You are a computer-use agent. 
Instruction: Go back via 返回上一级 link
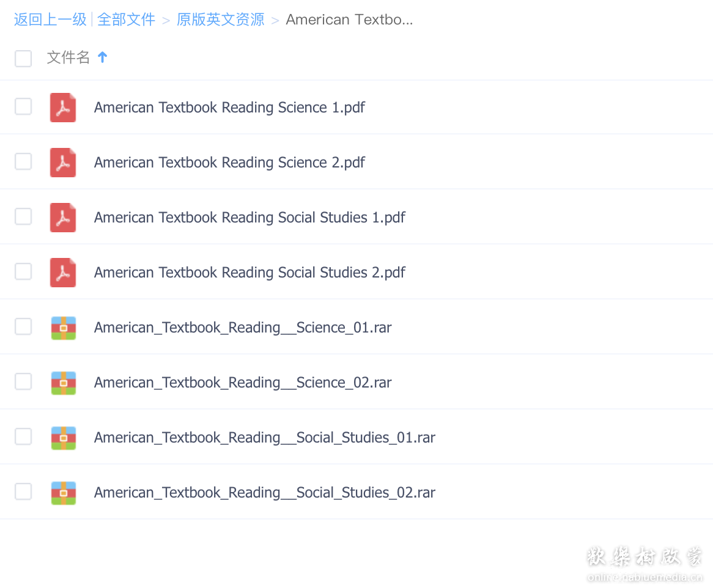[x=50, y=20]
